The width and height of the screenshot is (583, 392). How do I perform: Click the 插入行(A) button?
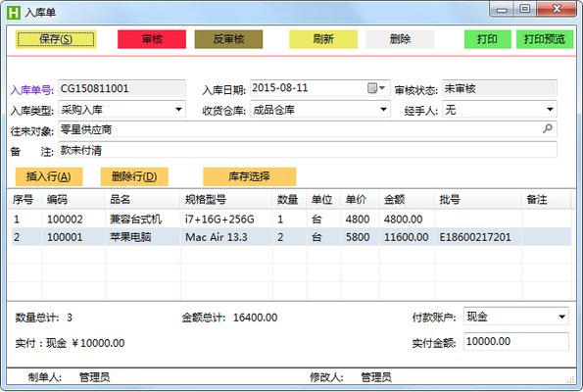coord(49,176)
